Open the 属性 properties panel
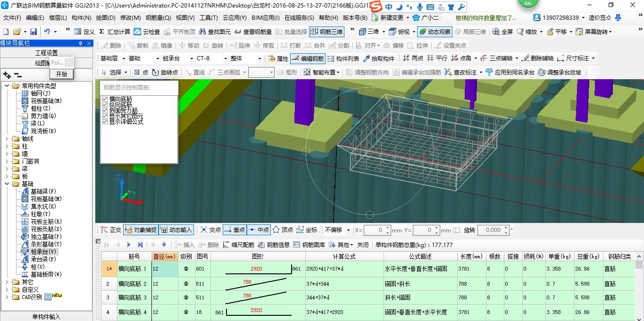644x321 pixels. (278, 58)
